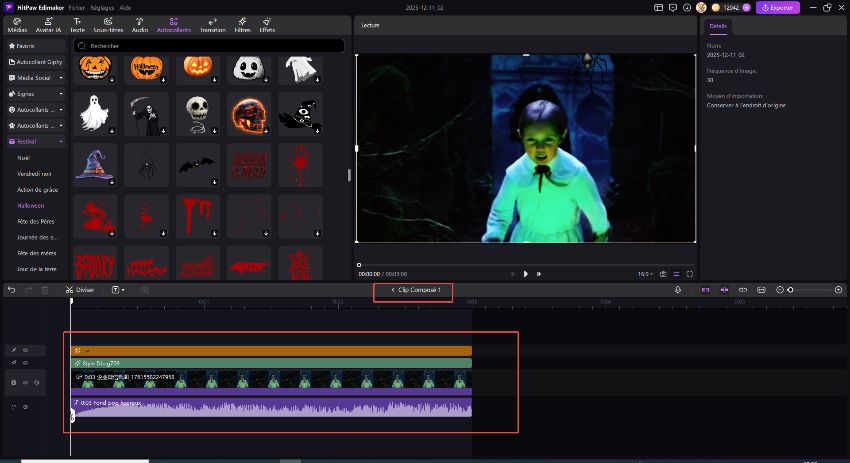Toggle visibility of the orange sticker track
850x463 pixels.
25,350
